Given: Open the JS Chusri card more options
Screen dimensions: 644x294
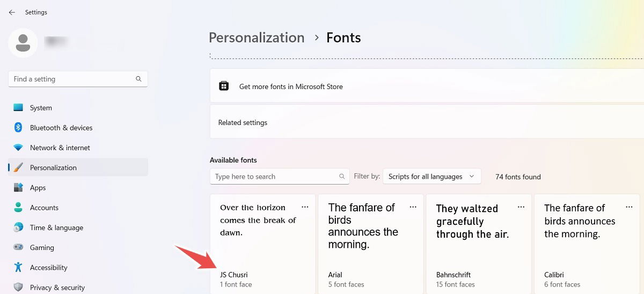Looking at the screenshot, I should pos(305,207).
